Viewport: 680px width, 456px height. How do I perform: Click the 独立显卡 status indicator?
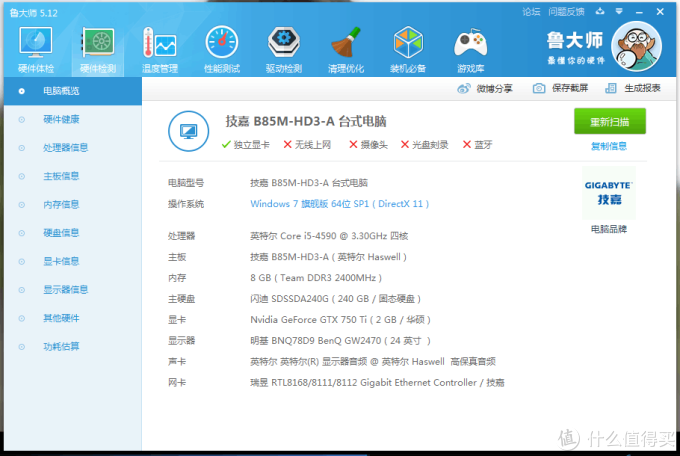coord(245,145)
